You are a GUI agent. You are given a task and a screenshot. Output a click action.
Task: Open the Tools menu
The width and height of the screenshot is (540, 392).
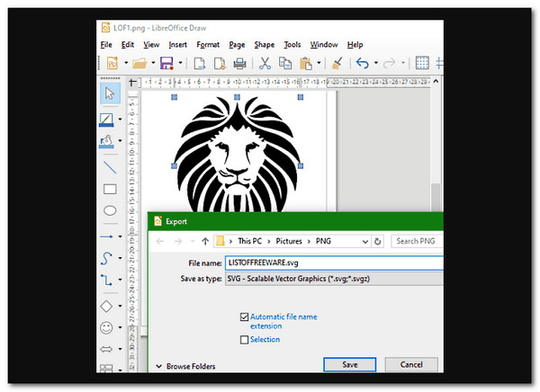[x=292, y=45]
